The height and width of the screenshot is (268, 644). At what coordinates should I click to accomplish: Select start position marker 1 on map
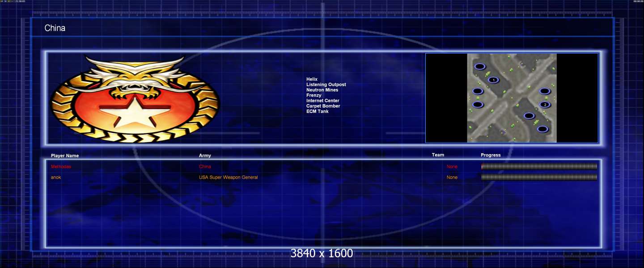493,80
